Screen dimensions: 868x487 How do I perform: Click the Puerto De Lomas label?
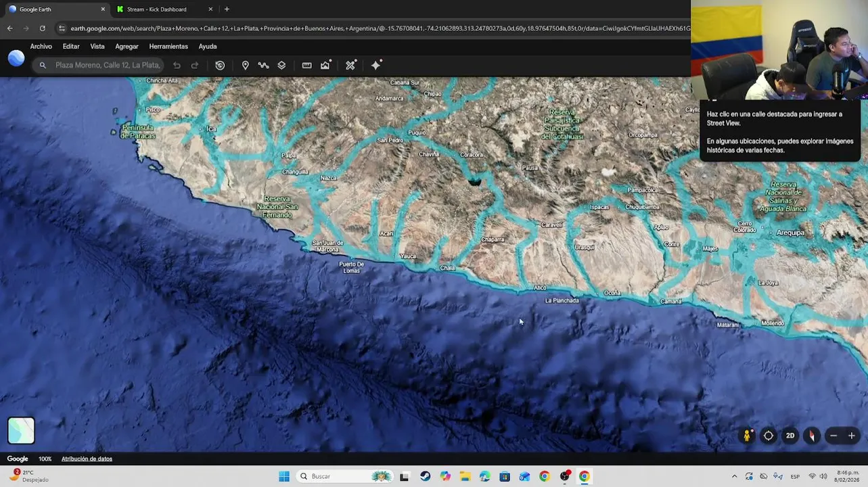click(351, 267)
